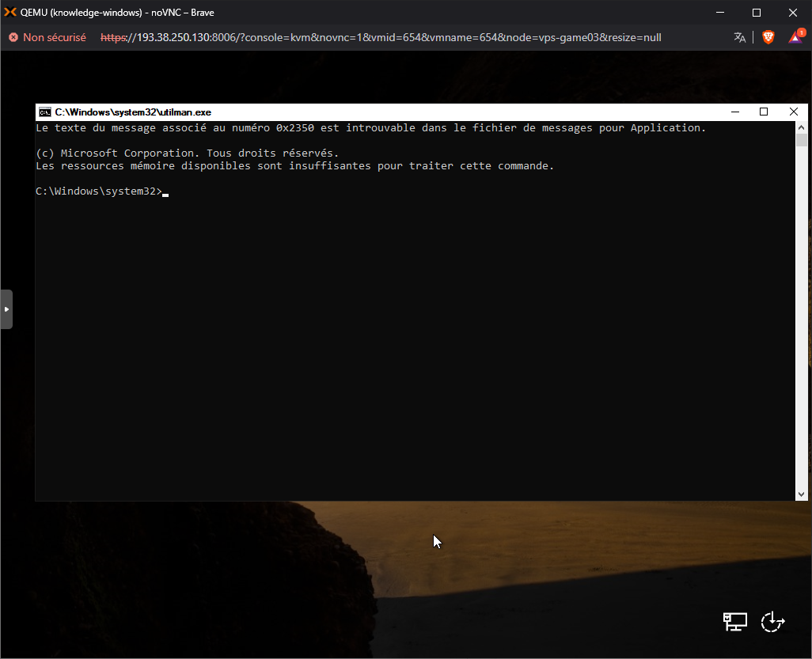The width and height of the screenshot is (812, 659).
Task: Click the Brave Rewards triangle icon
Action: [x=795, y=37]
